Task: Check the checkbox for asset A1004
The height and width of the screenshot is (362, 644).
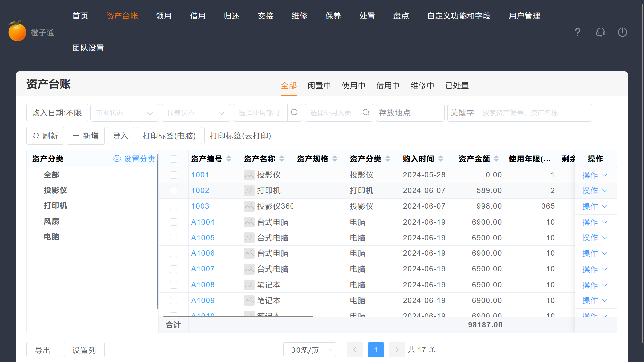Action: click(173, 222)
